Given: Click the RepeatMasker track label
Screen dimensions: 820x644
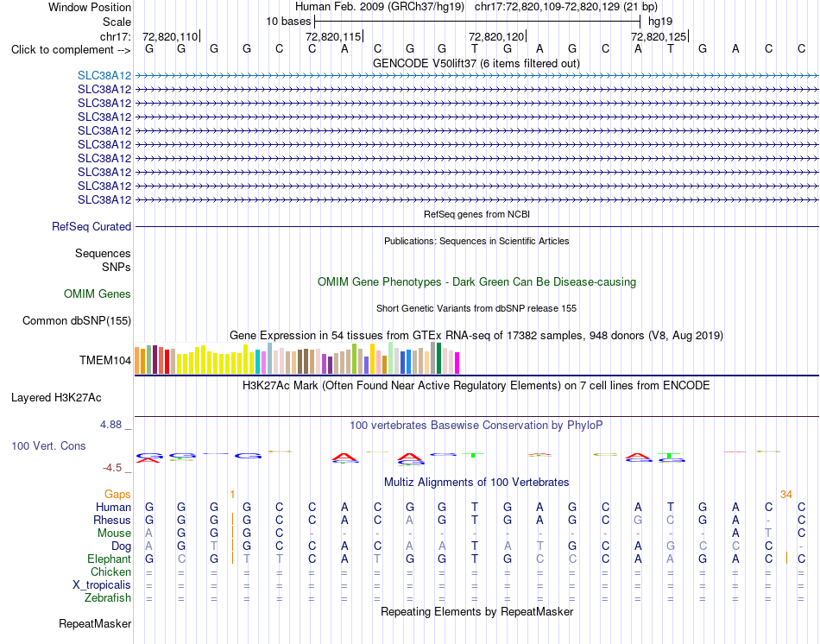Looking at the screenshot, I should [x=95, y=623].
